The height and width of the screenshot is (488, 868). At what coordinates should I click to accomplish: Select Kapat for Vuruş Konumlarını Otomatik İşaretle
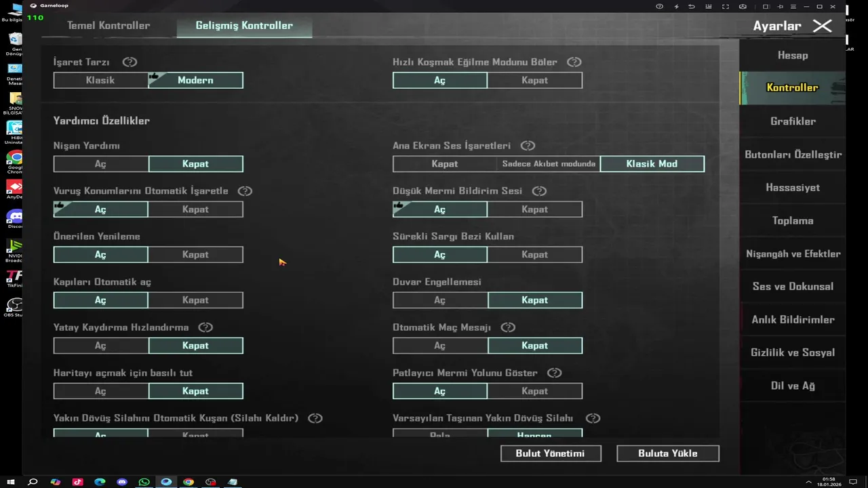coord(195,209)
